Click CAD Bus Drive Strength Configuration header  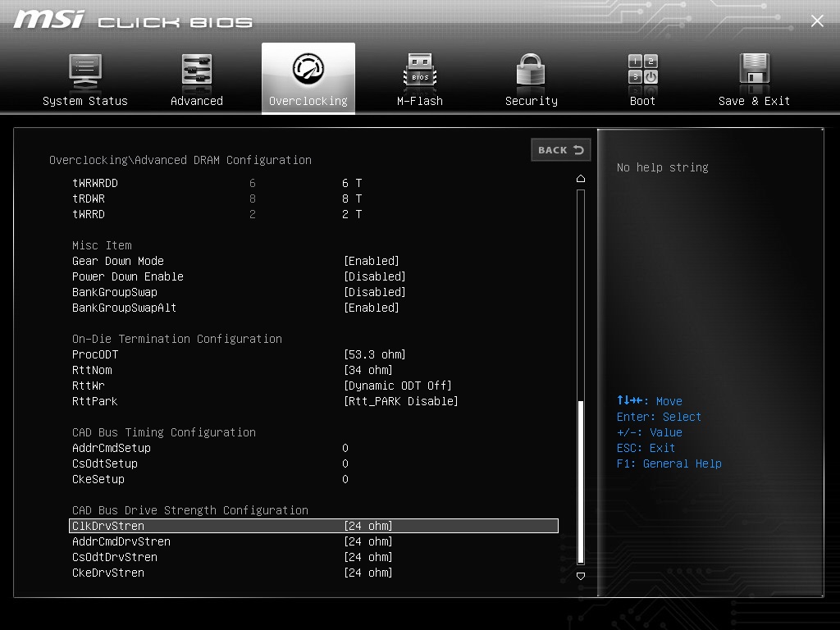click(190, 510)
